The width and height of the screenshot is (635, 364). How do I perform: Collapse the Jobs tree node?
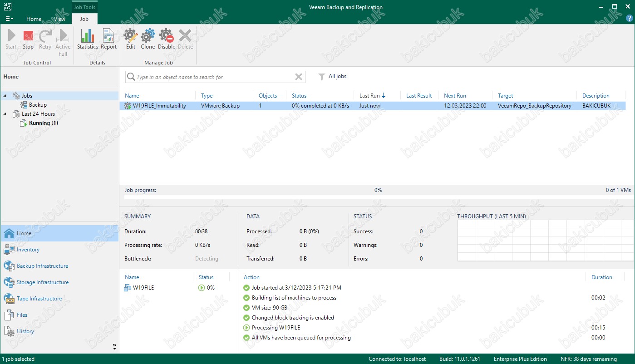(x=5, y=96)
